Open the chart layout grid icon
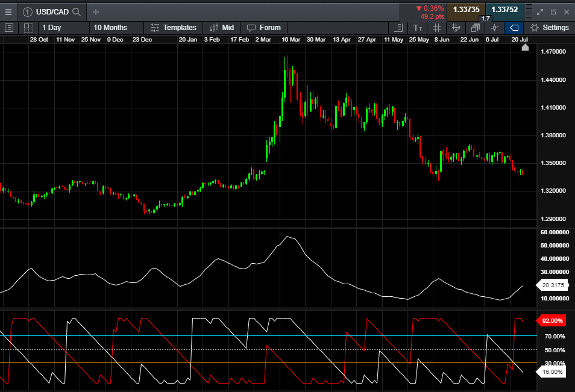Viewport: 575px width, 392px height. pos(28,28)
